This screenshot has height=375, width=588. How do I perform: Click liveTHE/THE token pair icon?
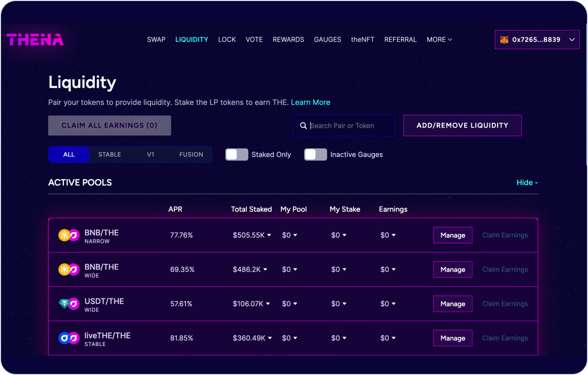click(x=69, y=338)
